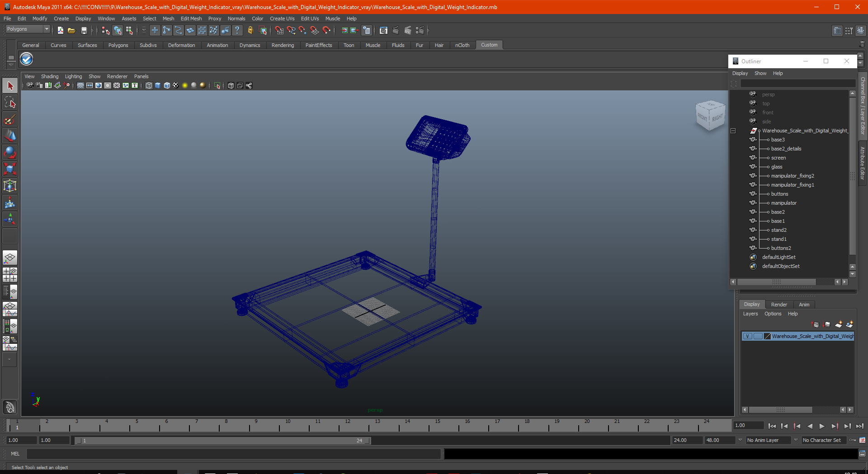Switch to Persp/Outliner layout
The image size is (868, 474).
click(10, 292)
